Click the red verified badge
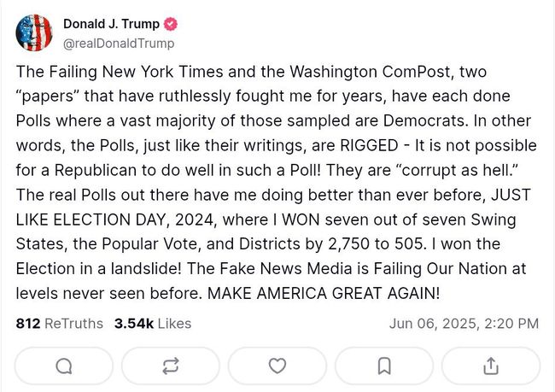Screen dimensions: 555x392 [170, 24]
